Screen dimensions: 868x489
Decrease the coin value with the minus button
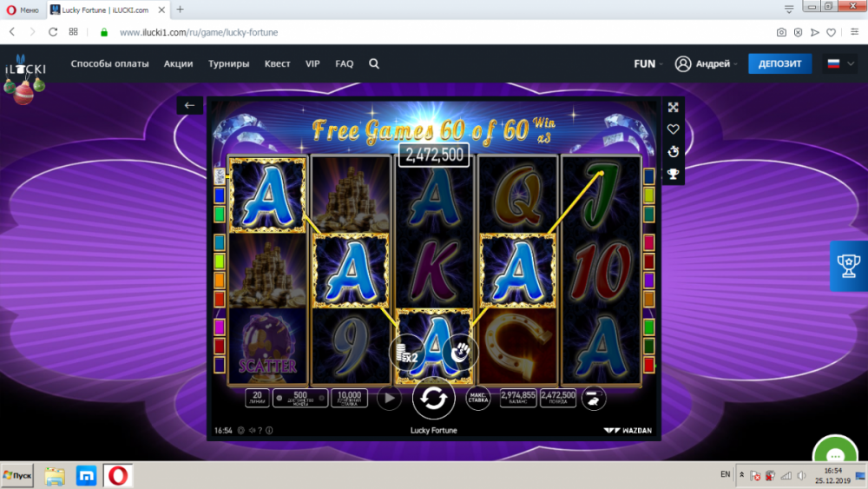coord(279,398)
